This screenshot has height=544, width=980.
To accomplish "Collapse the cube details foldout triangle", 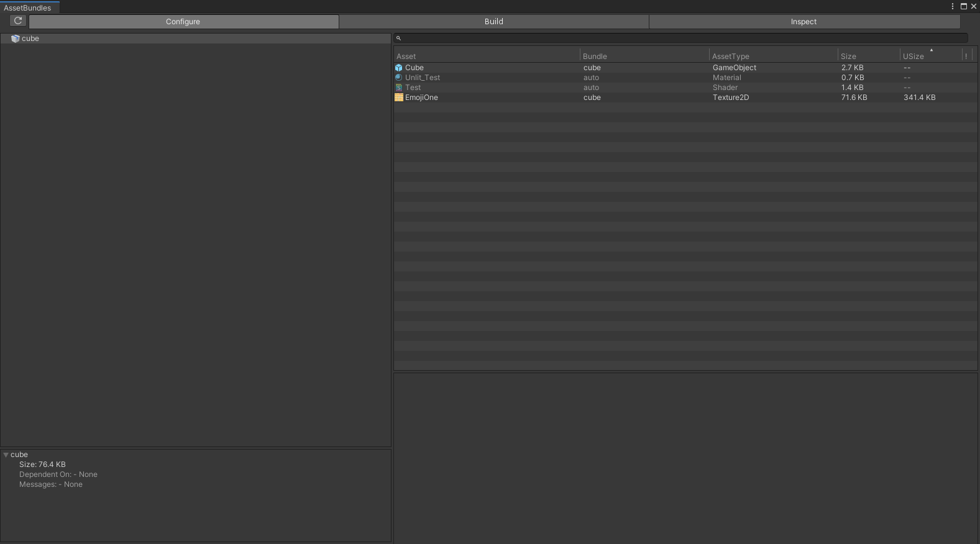I will tap(6, 455).
